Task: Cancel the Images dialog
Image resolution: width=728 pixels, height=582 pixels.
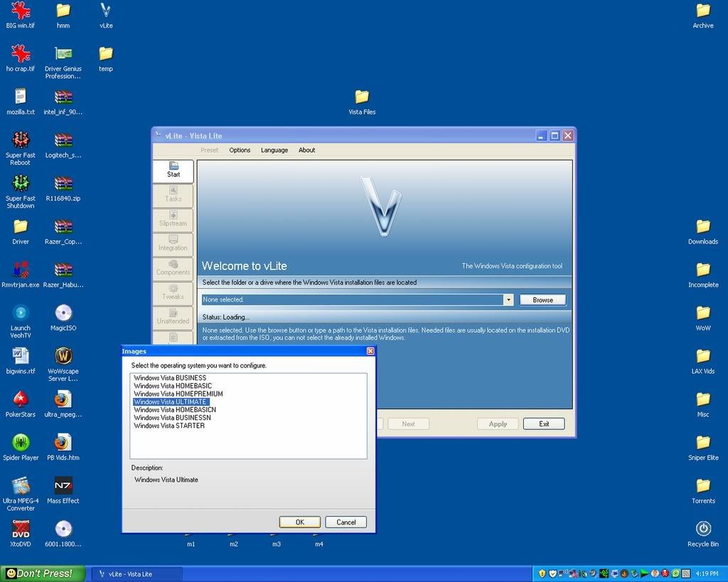Action: 346,522
